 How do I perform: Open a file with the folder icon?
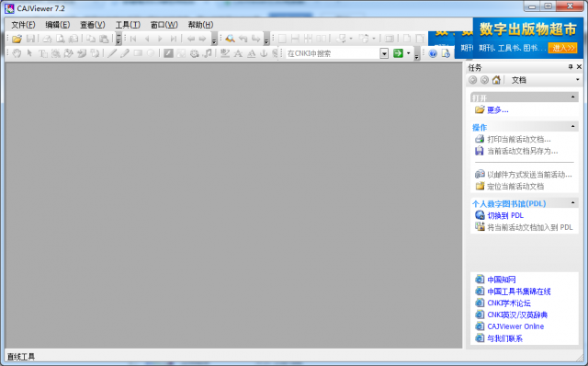tap(17, 39)
